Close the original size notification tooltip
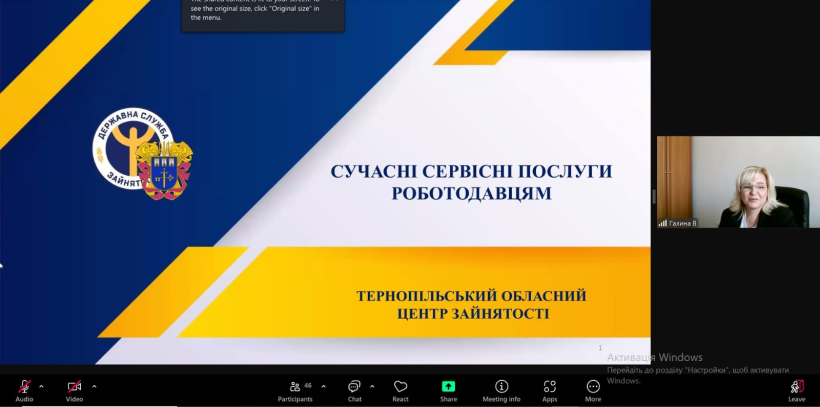Screen dimensions: 820x407 (335, 2)
